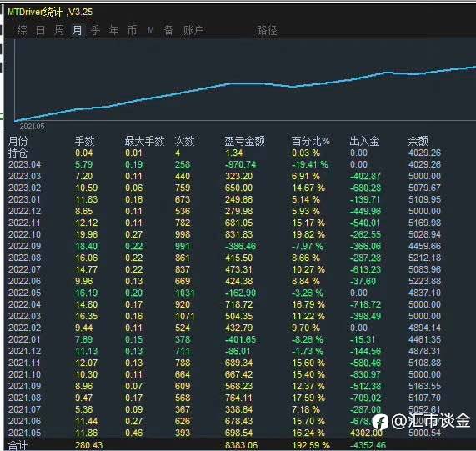Click the -4352.46 total withdrawal value

point(368,445)
